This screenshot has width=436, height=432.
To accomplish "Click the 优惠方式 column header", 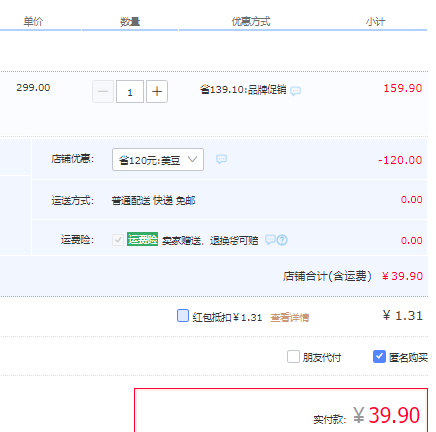I will click(x=251, y=22).
